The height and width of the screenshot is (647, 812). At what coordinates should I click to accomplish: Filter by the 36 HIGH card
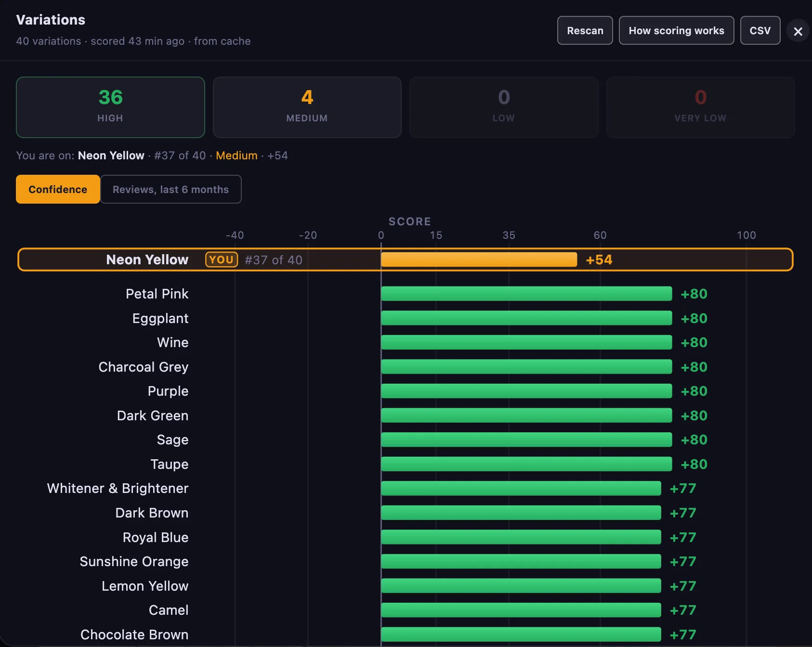click(110, 107)
